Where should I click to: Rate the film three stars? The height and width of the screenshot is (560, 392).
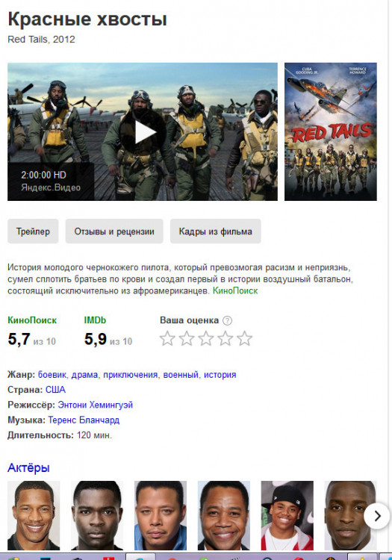click(x=206, y=338)
